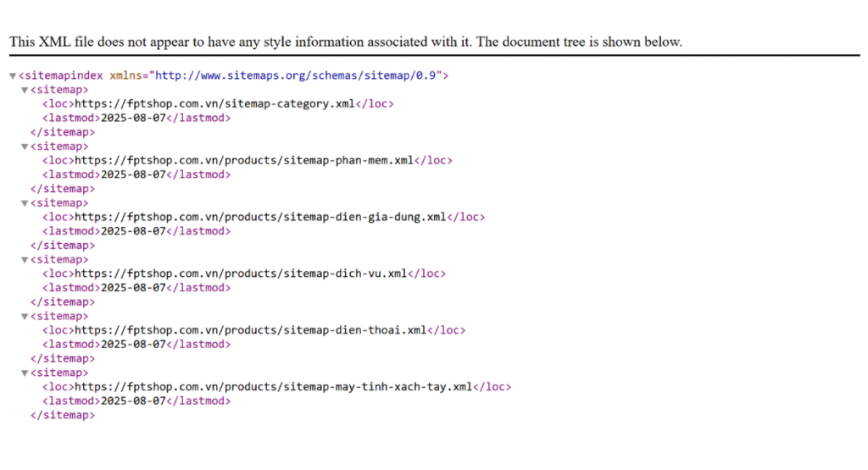Collapse the sitemap node for sitemap-phan-mem.xml
The width and height of the screenshot is (868, 470).
click(25, 147)
